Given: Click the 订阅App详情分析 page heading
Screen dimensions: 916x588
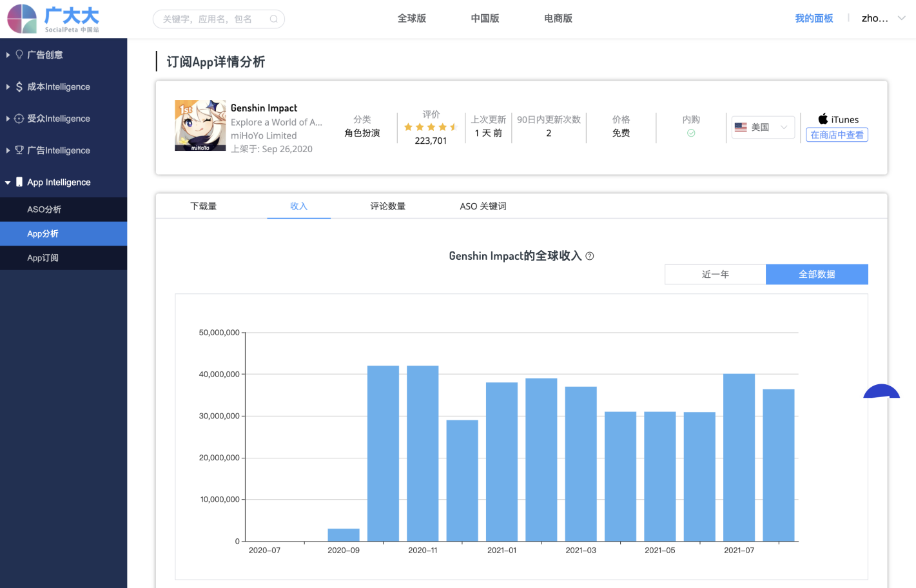Looking at the screenshot, I should 216,62.
